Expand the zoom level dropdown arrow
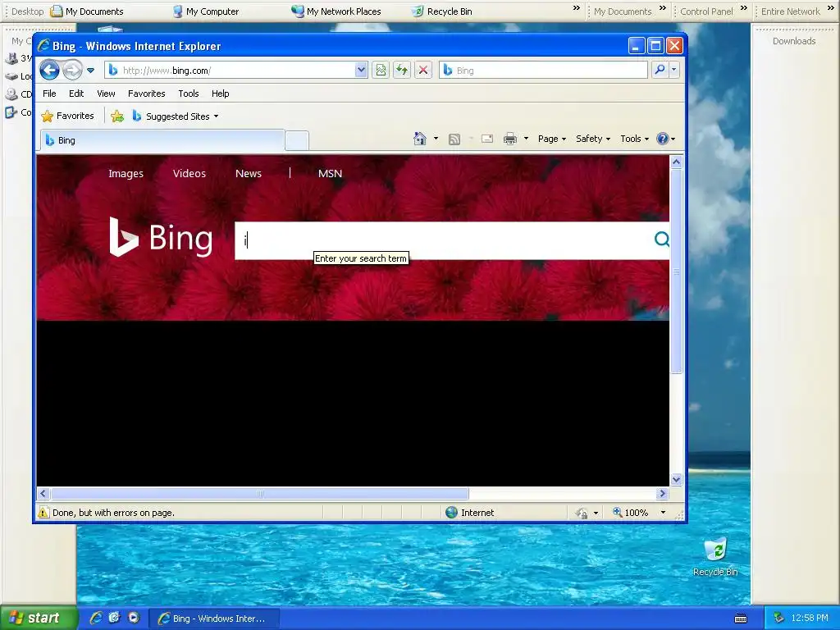 (x=663, y=513)
